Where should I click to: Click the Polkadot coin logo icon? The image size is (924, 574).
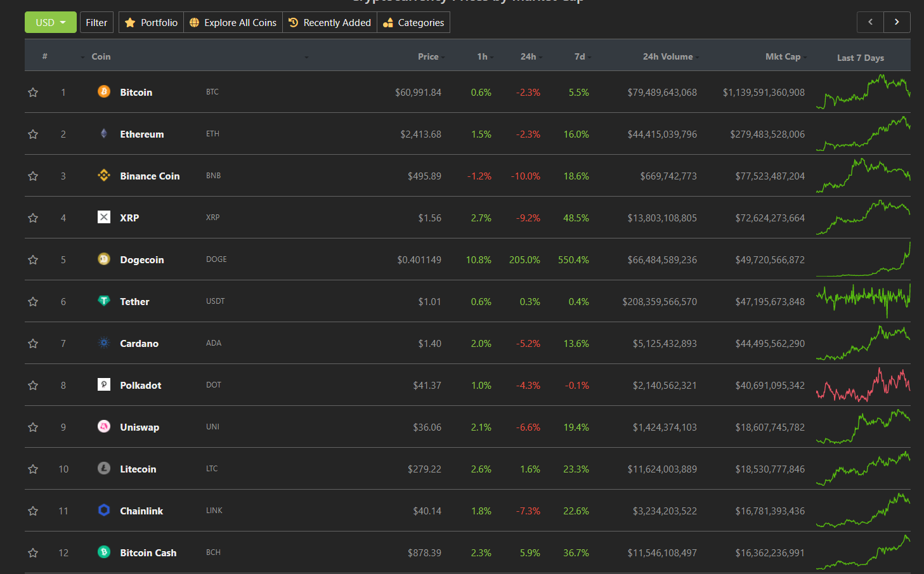click(104, 385)
